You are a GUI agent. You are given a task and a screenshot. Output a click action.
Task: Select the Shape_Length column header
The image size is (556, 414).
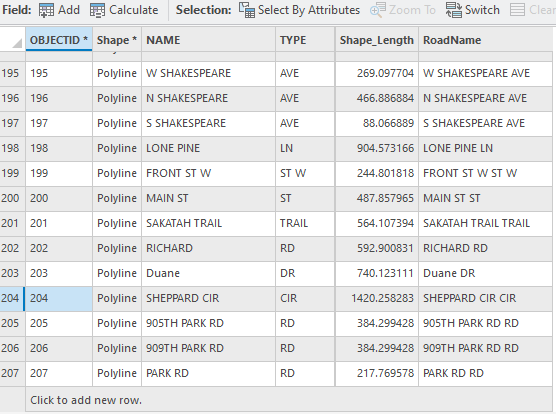(377, 39)
